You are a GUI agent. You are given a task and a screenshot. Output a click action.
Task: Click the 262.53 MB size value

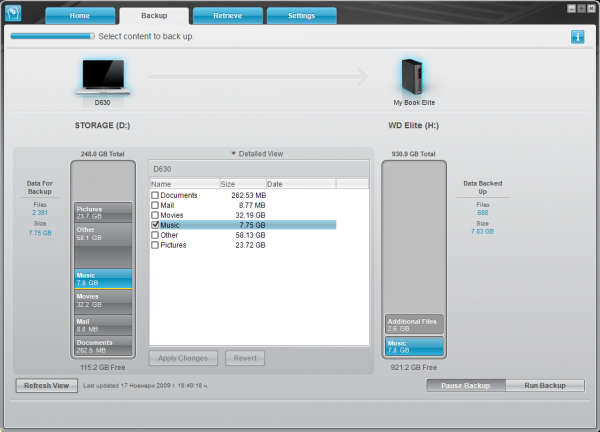248,195
